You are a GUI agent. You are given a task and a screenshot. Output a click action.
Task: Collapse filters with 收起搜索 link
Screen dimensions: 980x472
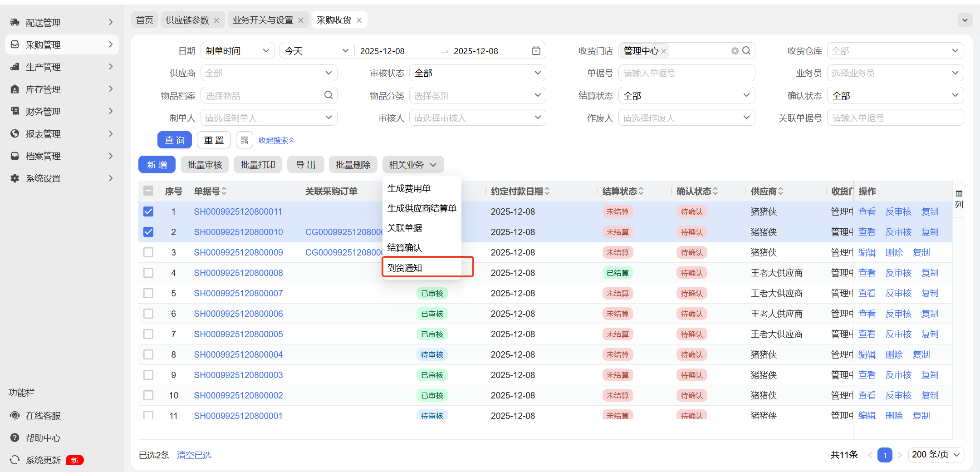pos(276,140)
